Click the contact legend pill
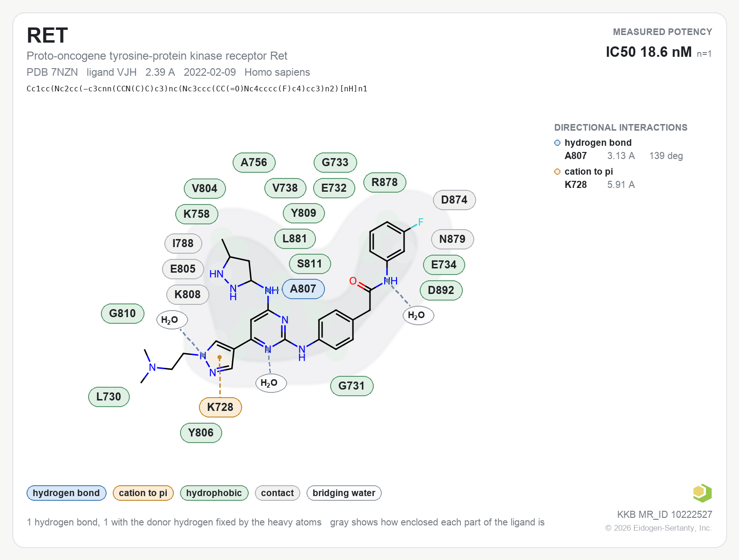The height and width of the screenshot is (560, 739). click(278, 493)
